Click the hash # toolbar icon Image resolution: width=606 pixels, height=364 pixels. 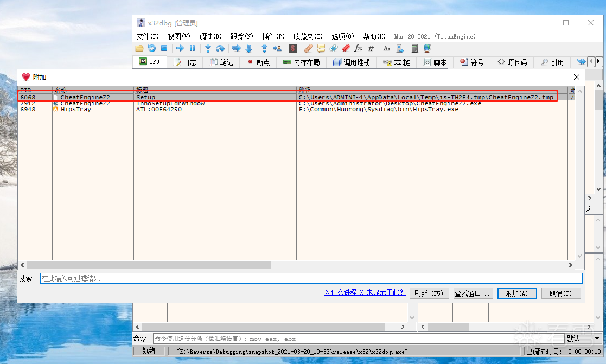(x=371, y=48)
